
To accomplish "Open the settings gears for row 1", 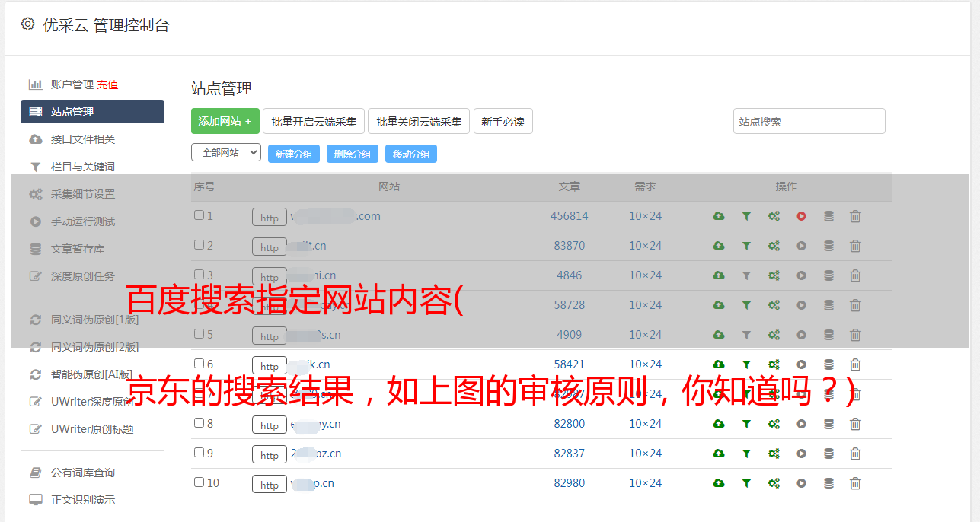I will tap(774, 216).
